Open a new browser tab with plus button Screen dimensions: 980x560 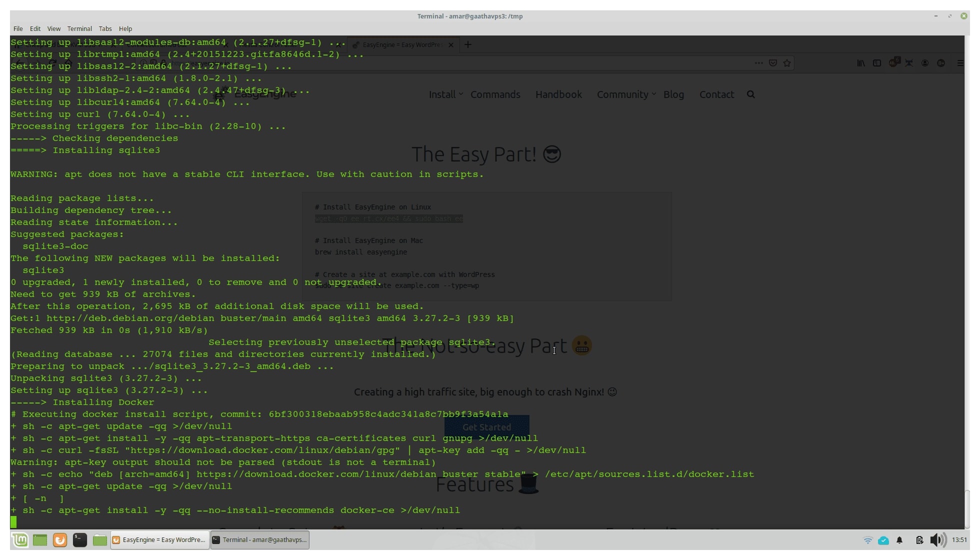(468, 44)
